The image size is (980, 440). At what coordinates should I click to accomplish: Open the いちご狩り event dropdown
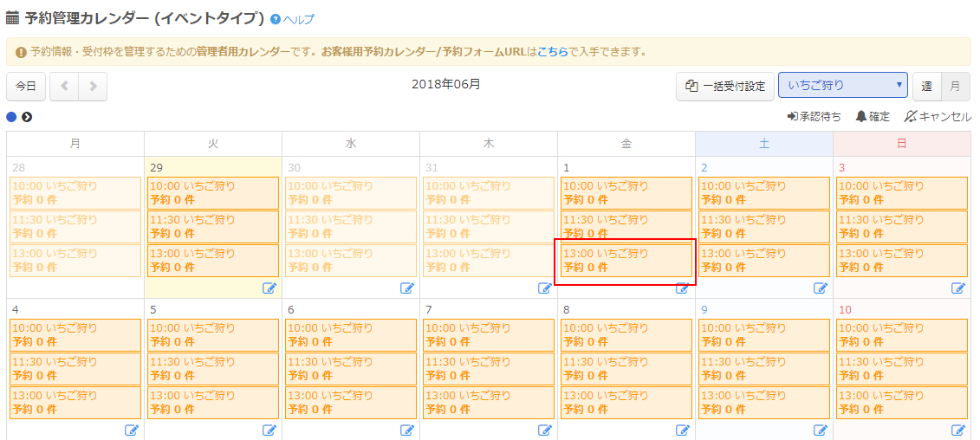tap(842, 86)
